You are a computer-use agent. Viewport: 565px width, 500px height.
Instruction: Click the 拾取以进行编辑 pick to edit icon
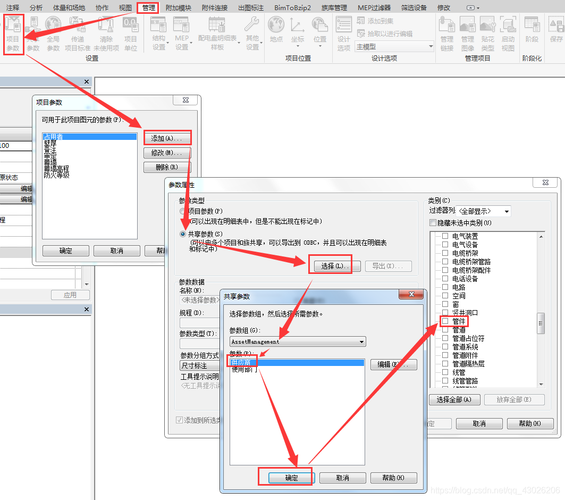(361, 34)
